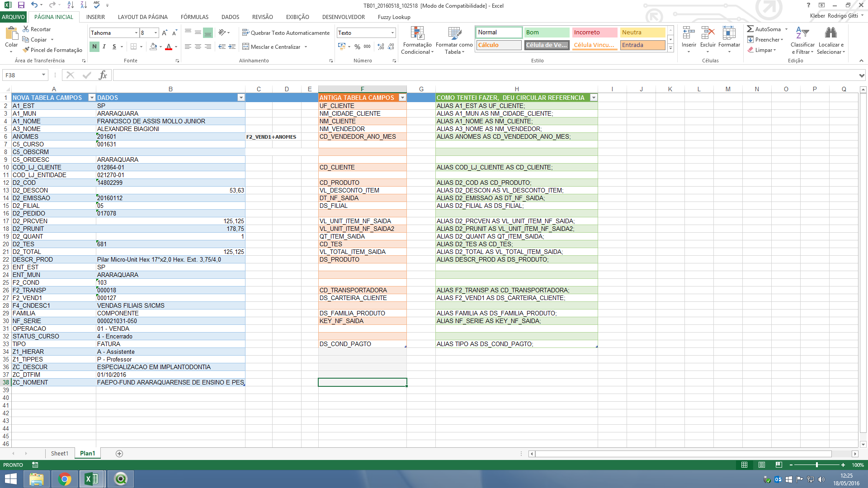Open the Texto number format dropdown
Image resolution: width=868 pixels, height=488 pixels.
coord(392,33)
